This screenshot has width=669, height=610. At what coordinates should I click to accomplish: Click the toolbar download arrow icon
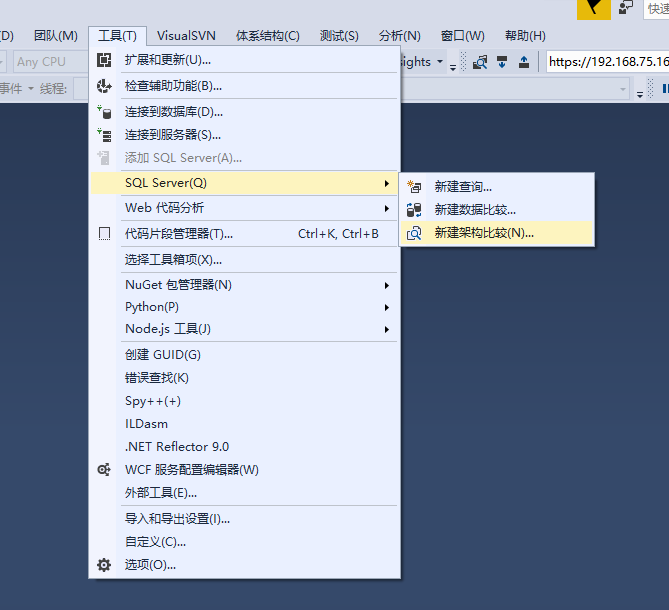click(x=502, y=62)
